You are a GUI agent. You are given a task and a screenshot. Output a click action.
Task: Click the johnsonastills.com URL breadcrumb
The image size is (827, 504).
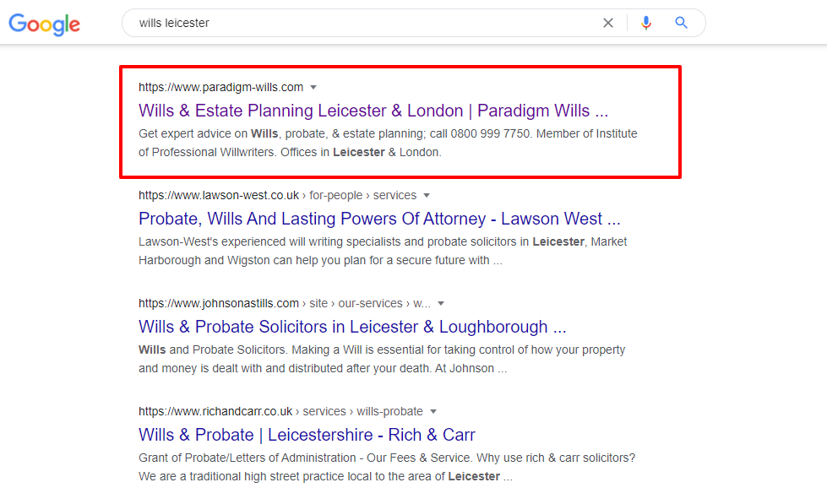click(x=285, y=303)
